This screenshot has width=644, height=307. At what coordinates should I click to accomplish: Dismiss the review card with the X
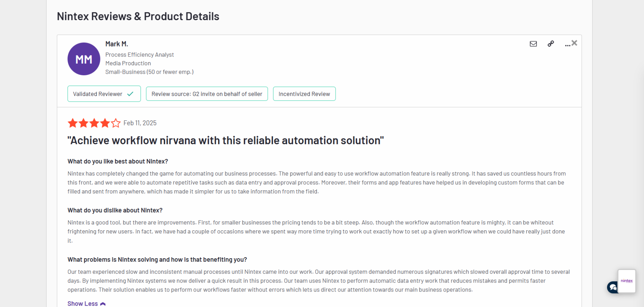(574, 43)
